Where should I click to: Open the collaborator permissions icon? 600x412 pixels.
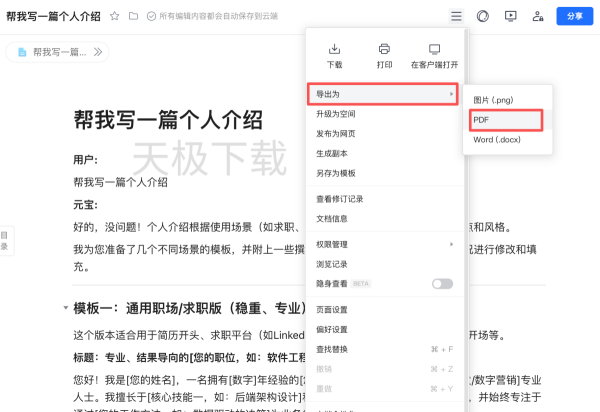[539, 16]
